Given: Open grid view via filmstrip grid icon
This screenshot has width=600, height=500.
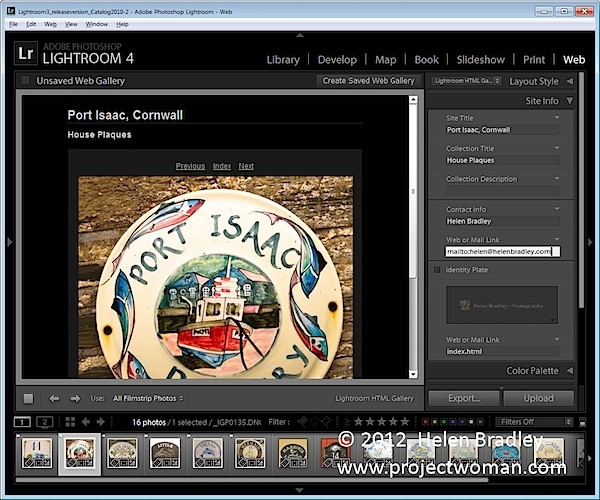Looking at the screenshot, I should 70,422.
